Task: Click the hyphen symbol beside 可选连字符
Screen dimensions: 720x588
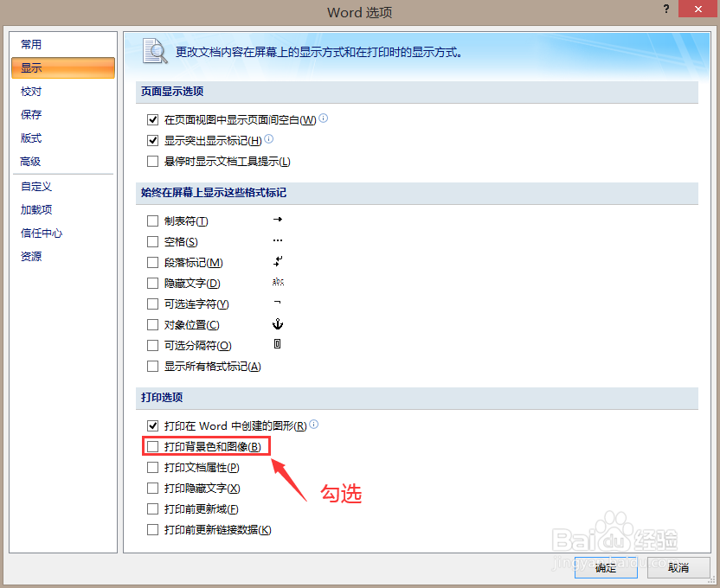Action: click(x=277, y=303)
